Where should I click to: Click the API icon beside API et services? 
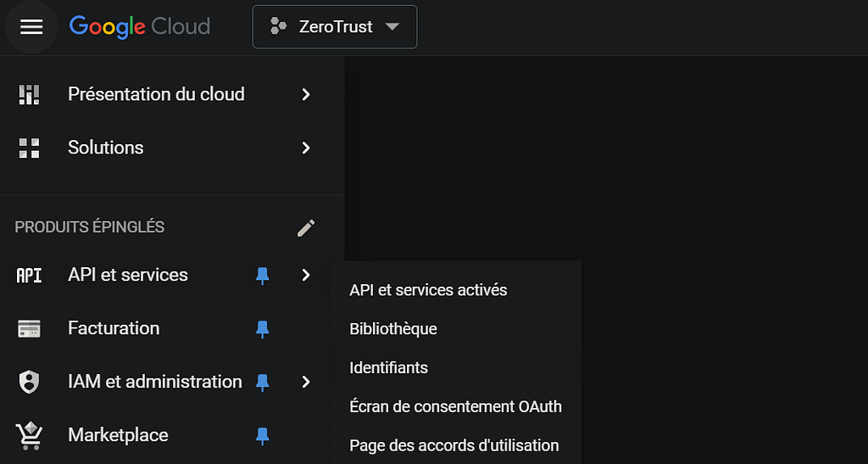(x=29, y=276)
